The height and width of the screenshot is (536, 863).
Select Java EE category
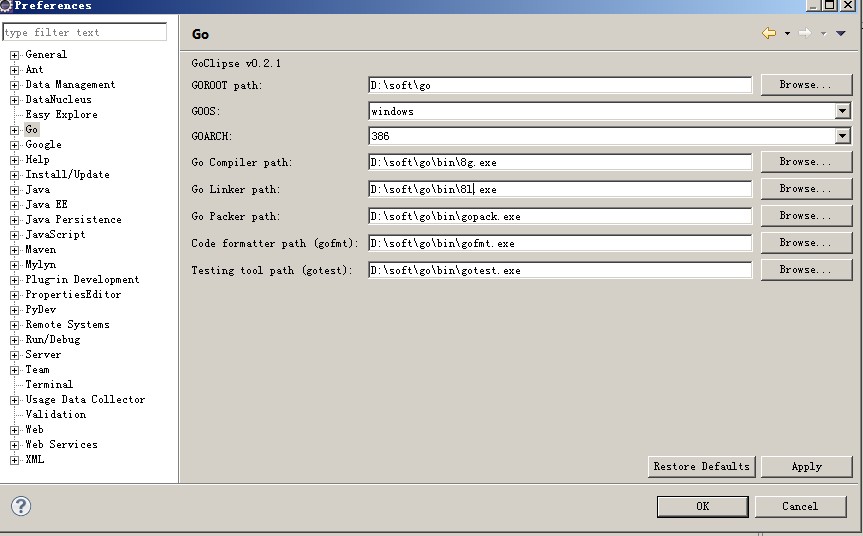coord(46,205)
